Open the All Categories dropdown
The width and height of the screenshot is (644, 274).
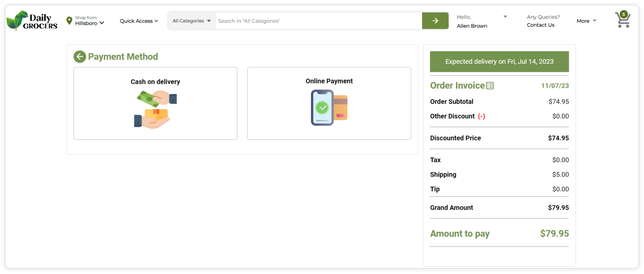[x=192, y=21]
